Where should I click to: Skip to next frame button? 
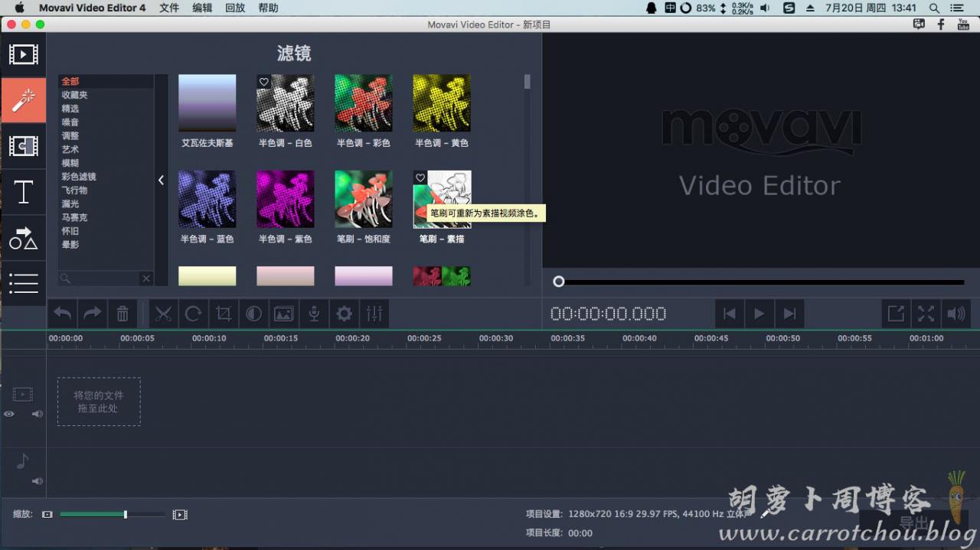[789, 314]
